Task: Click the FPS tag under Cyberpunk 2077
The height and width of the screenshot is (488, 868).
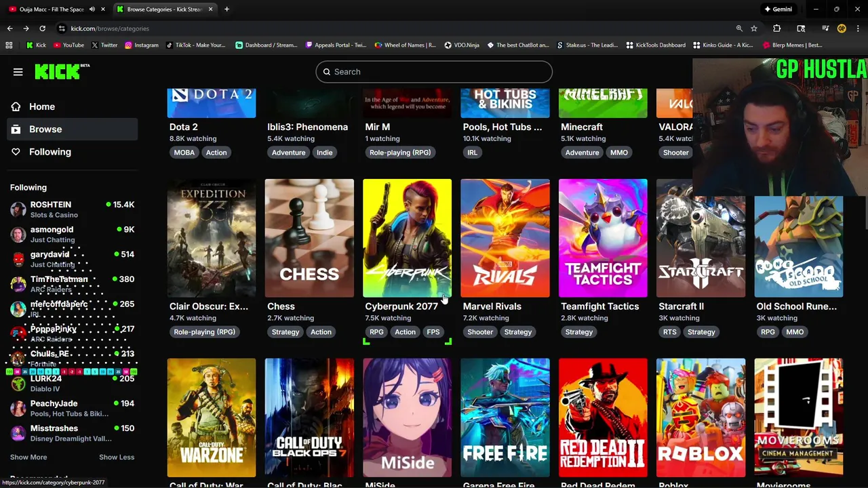Action: tap(433, 332)
